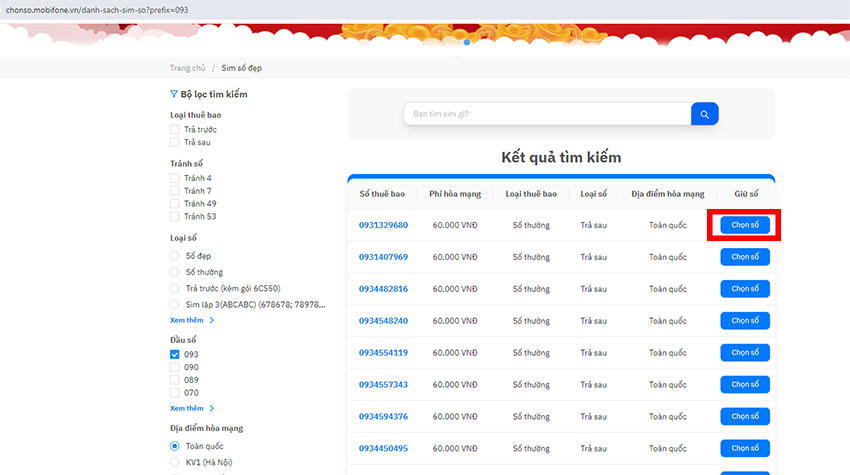
Task: Click Toàn quốc cell in 0934450495 row
Action: click(668, 448)
